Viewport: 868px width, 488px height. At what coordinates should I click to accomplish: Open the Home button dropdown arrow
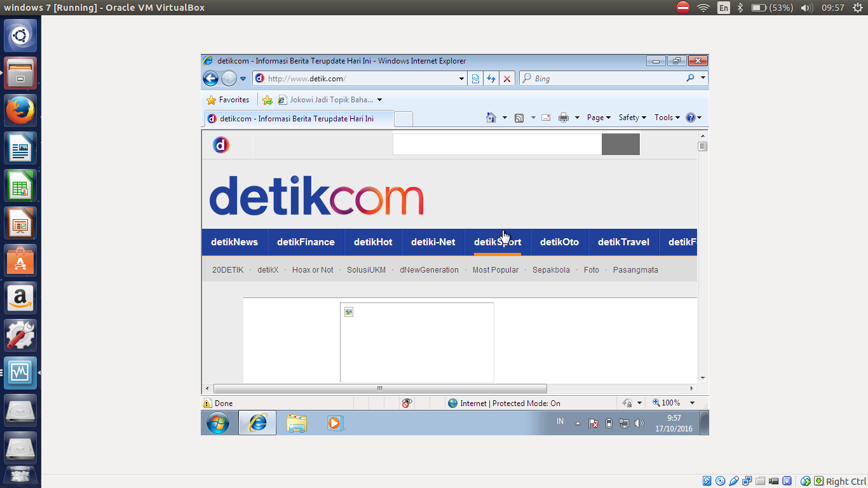pyautogui.click(x=505, y=118)
